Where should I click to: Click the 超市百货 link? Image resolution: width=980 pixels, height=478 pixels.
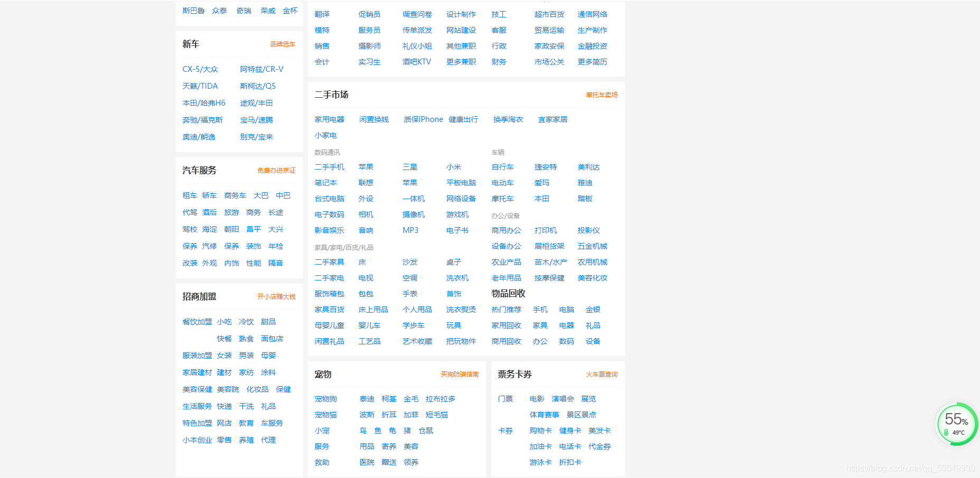[x=549, y=14]
